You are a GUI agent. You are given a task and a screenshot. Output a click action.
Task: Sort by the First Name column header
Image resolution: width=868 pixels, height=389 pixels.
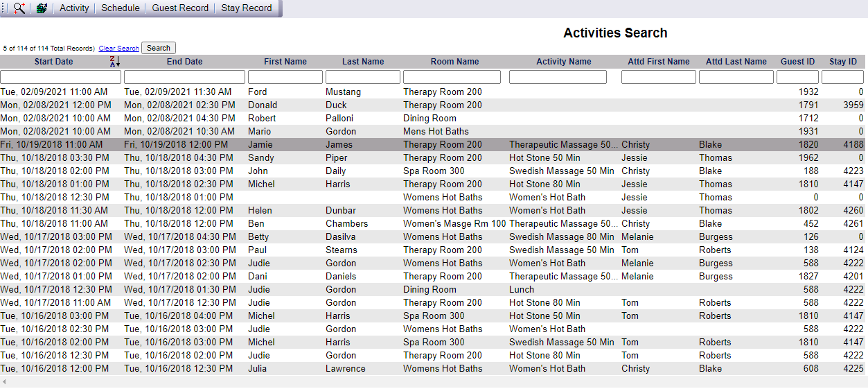pos(285,62)
